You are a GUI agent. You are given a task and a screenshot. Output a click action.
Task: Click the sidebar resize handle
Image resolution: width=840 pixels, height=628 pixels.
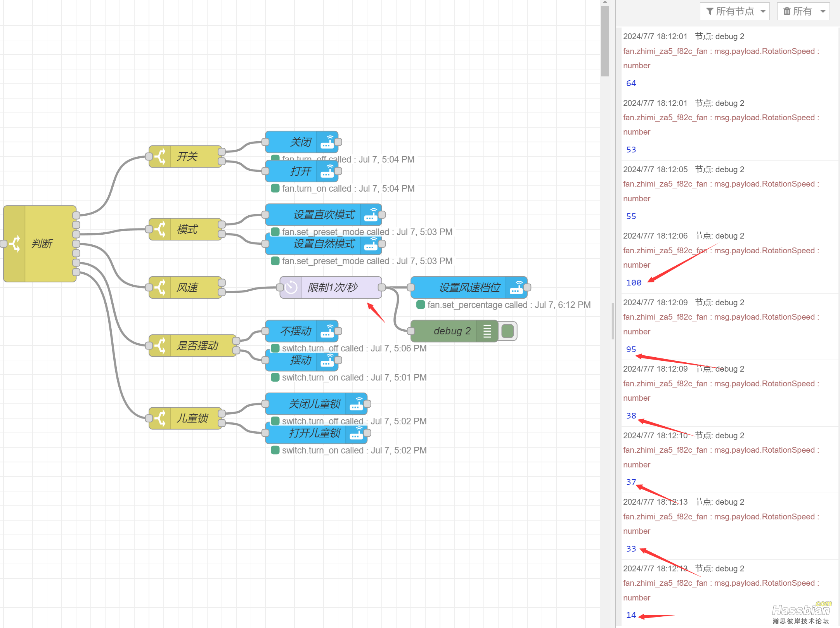(x=613, y=321)
